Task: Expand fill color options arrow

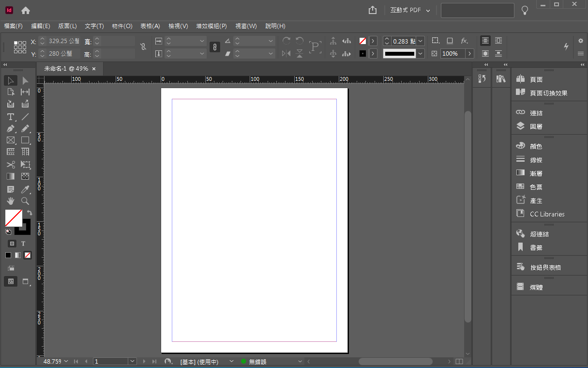Action: click(373, 41)
